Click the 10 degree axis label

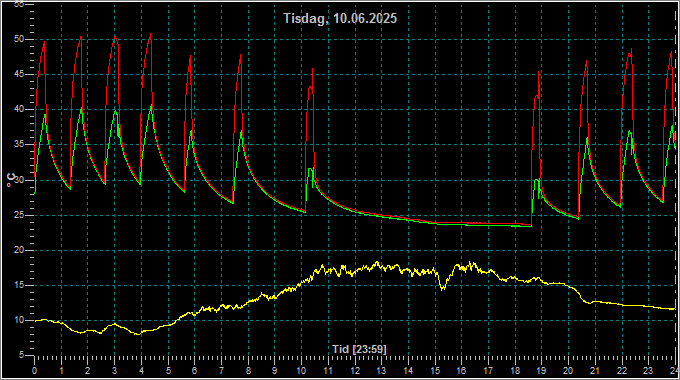pyautogui.click(x=18, y=320)
